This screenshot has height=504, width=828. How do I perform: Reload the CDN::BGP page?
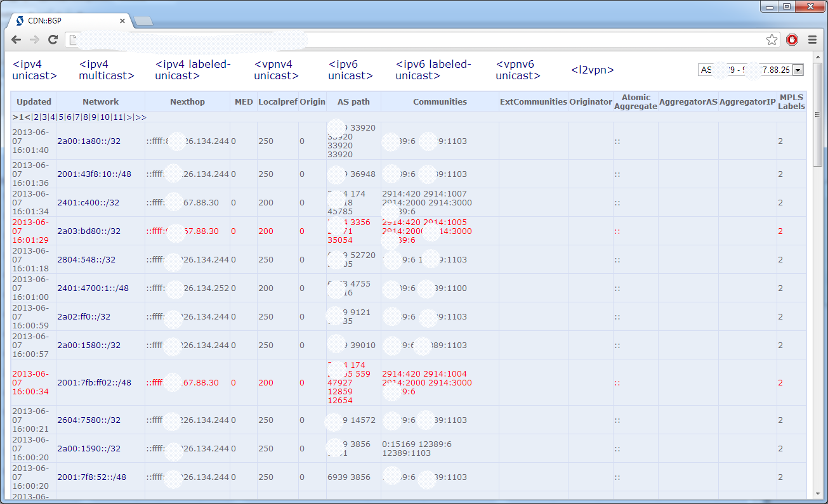(x=53, y=39)
